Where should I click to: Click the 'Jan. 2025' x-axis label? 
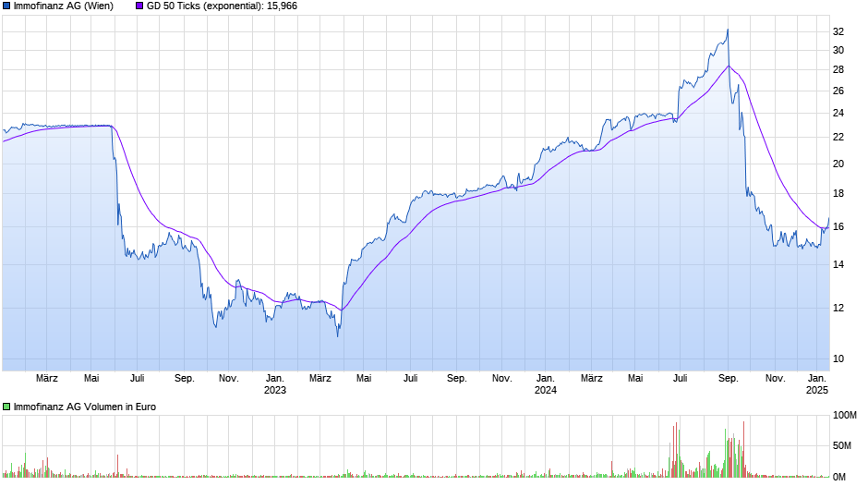817,383
